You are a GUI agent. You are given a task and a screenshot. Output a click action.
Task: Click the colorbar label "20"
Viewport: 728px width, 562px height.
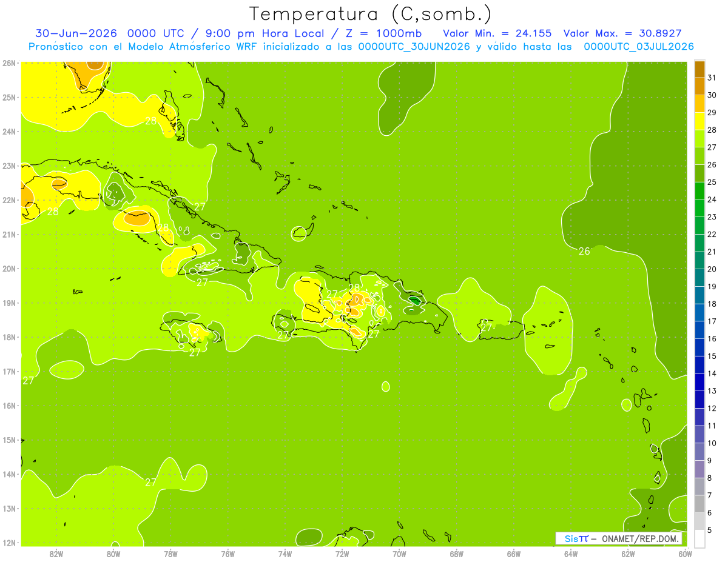[x=712, y=269]
